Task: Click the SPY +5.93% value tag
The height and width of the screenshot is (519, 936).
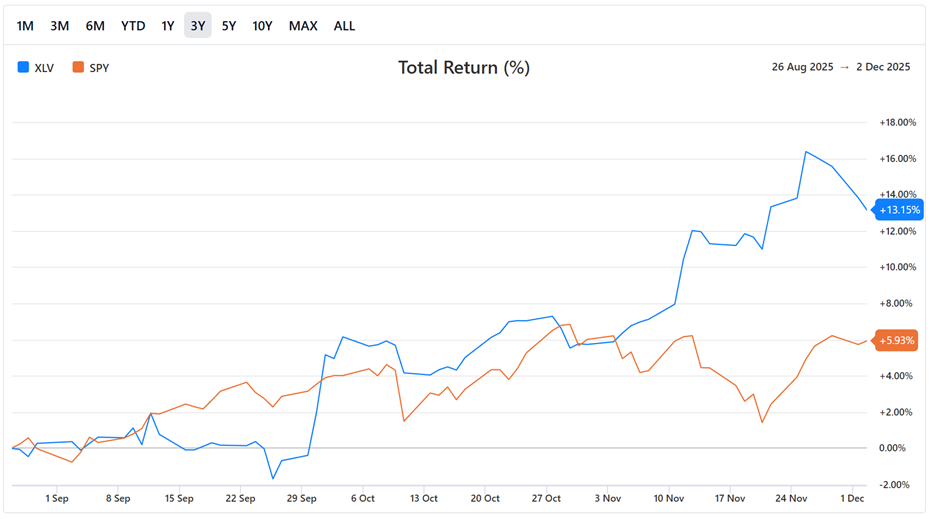Action: coord(899,341)
